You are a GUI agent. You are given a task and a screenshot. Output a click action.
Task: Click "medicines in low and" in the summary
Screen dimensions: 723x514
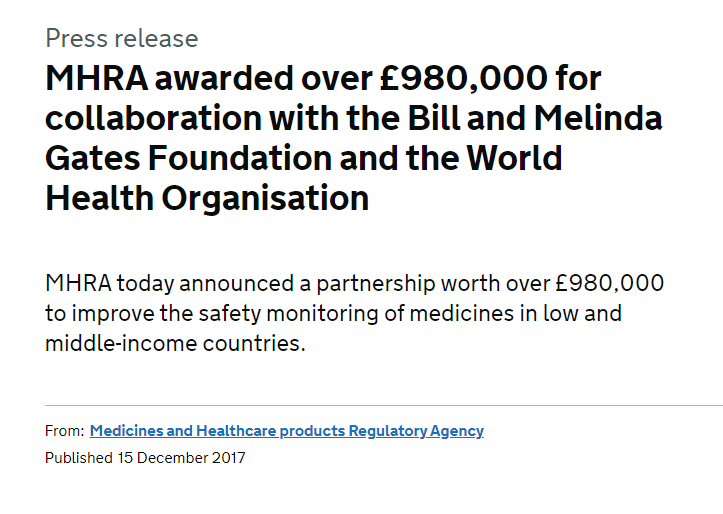(x=516, y=313)
